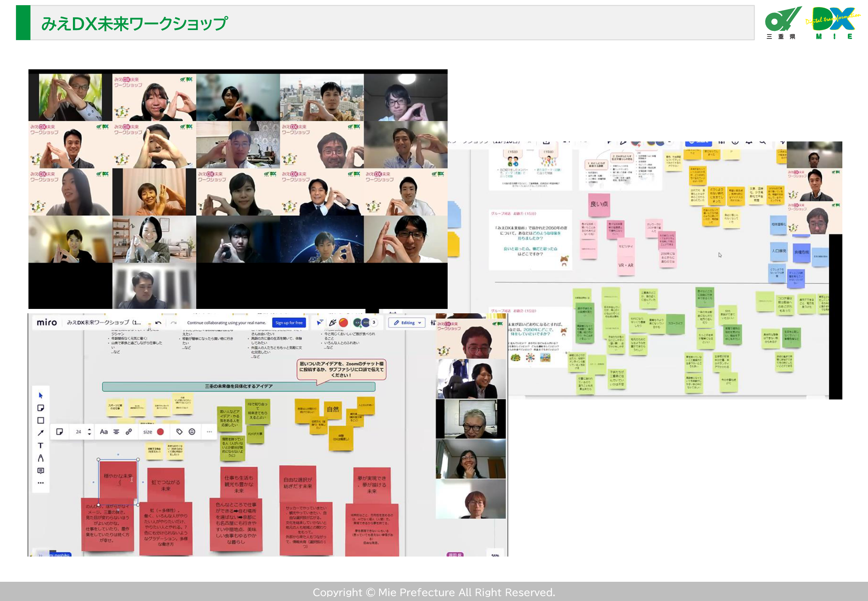Viewport: 868px width, 601px height.
Task: Click the Sign up for free button
Action: click(289, 323)
